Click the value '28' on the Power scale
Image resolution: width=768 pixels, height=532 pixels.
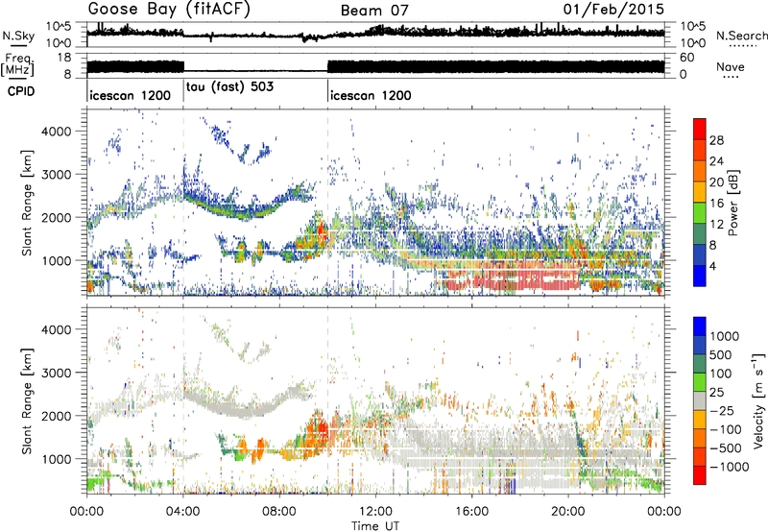pyautogui.click(x=716, y=140)
